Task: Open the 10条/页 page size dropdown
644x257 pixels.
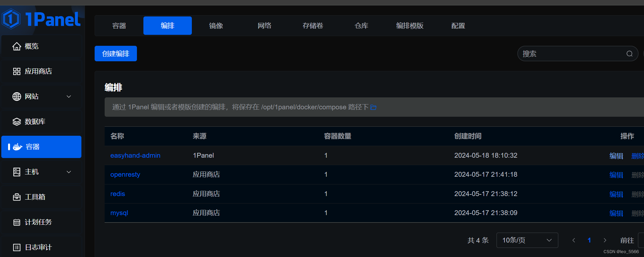Action: pos(527,240)
